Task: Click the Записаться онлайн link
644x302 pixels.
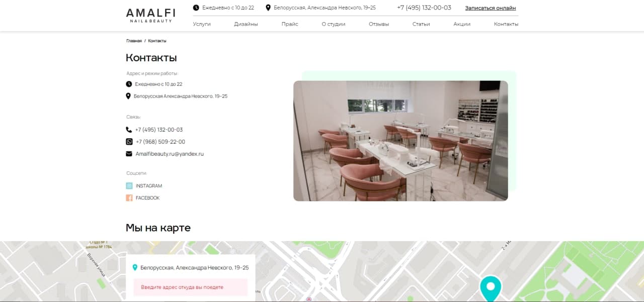Action: (x=491, y=8)
